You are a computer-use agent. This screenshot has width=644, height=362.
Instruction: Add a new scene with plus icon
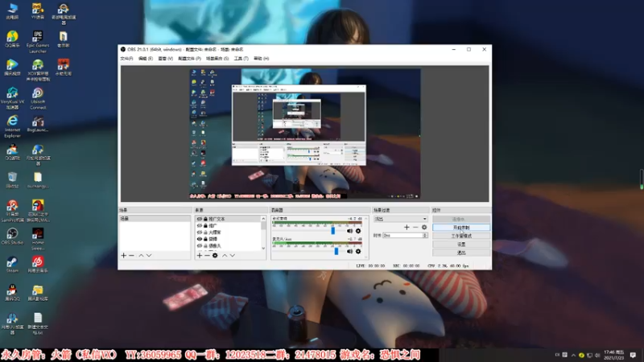pyautogui.click(x=124, y=255)
